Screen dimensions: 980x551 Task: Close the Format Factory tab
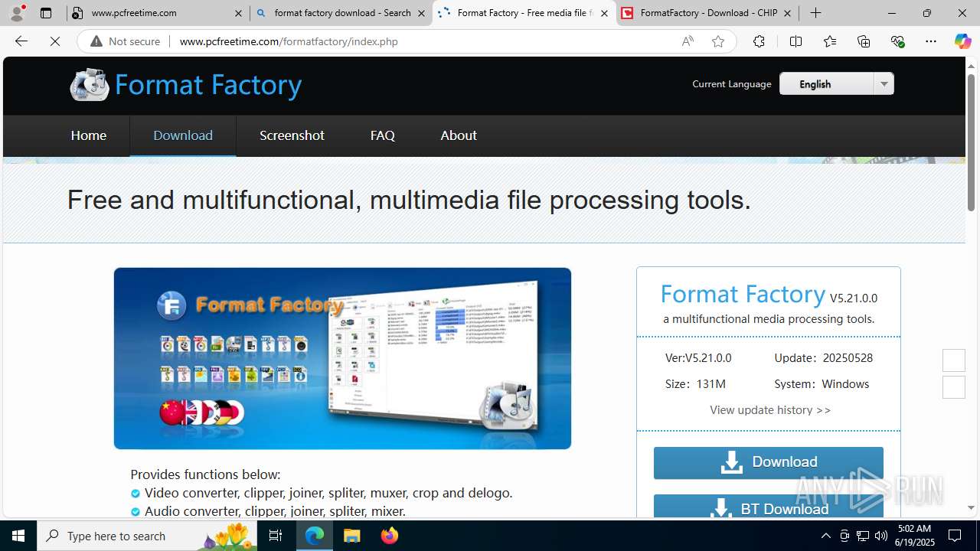click(604, 13)
